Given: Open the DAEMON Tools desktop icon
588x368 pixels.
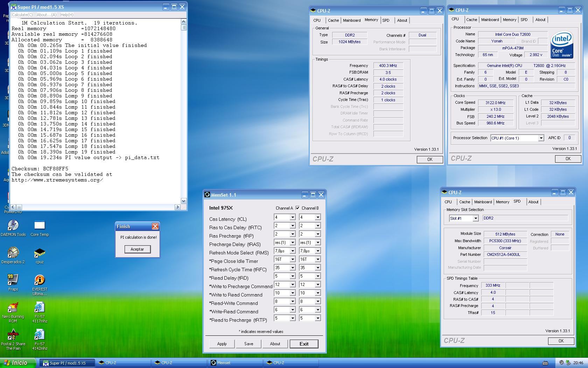Looking at the screenshot, I should 13,226.
